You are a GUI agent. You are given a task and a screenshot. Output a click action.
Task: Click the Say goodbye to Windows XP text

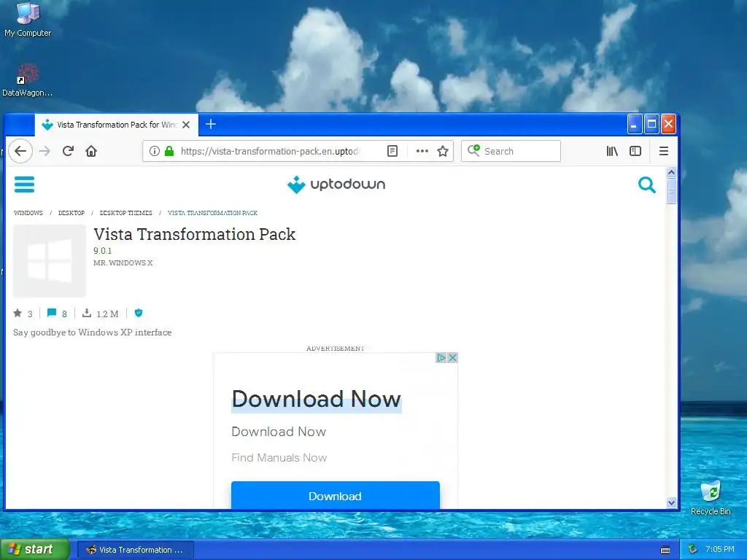[x=93, y=332]
